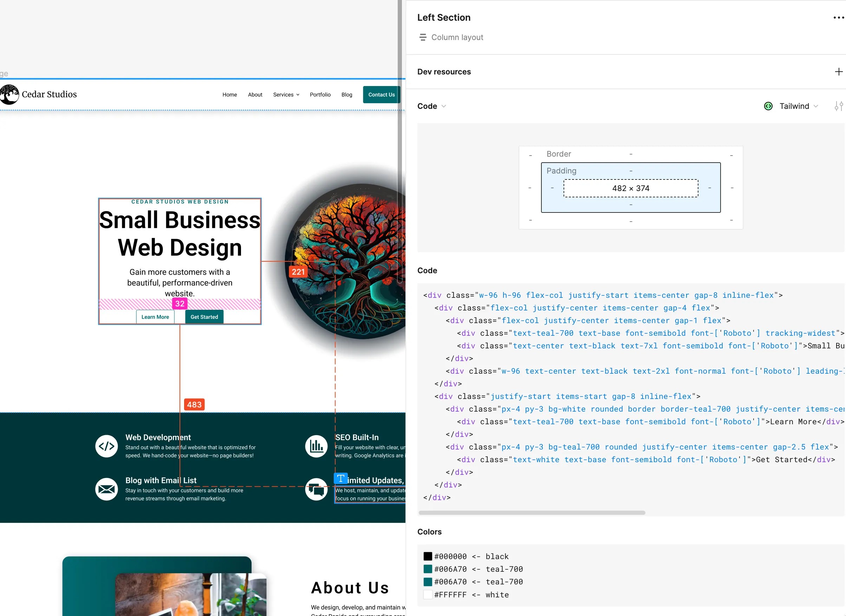846x616 pixels.
Task: Click the SEO Built-In bar chart icon
Action: [316, 446]
